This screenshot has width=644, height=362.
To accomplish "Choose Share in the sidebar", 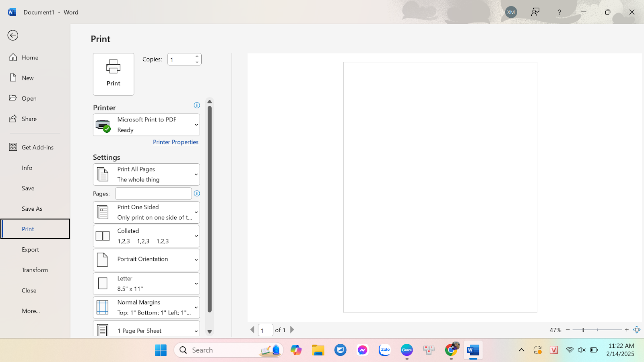I will (35, 119).
